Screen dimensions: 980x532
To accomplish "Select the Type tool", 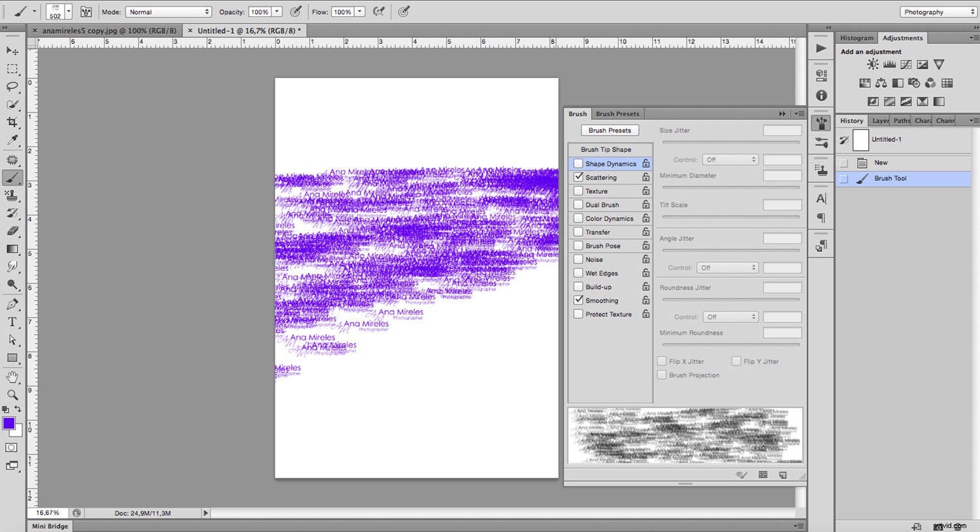I will [x=12, y=321].
